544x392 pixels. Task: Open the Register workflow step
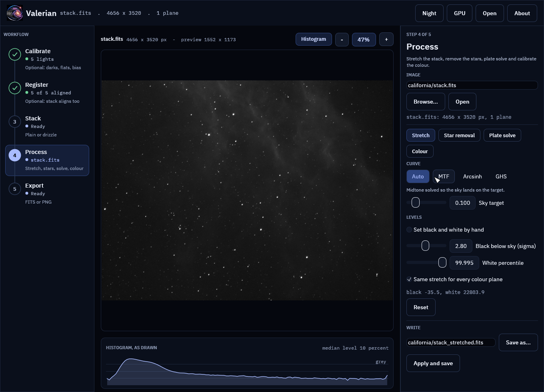pos(47,93)
